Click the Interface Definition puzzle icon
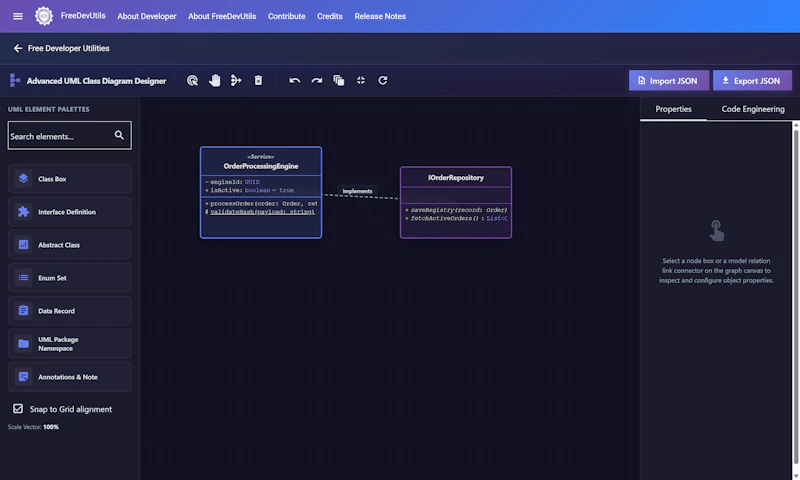Image resolution: width=800 pixels, height=480 pixels. coord(23,212)
